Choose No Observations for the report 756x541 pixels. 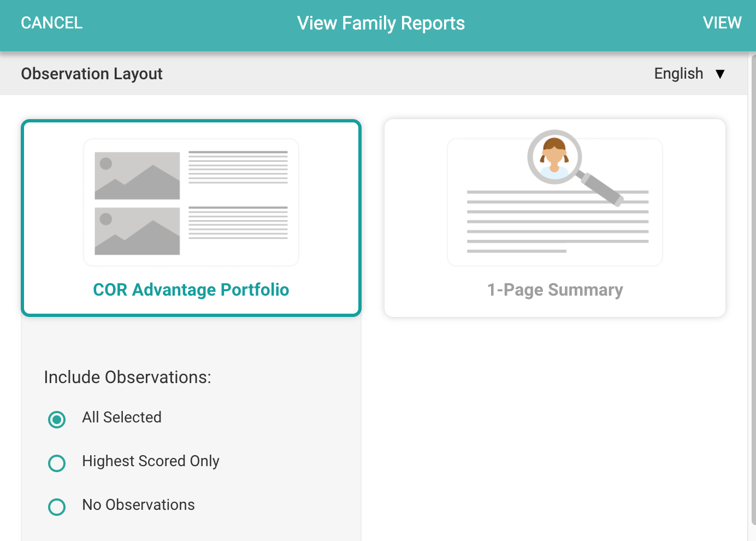57,507
